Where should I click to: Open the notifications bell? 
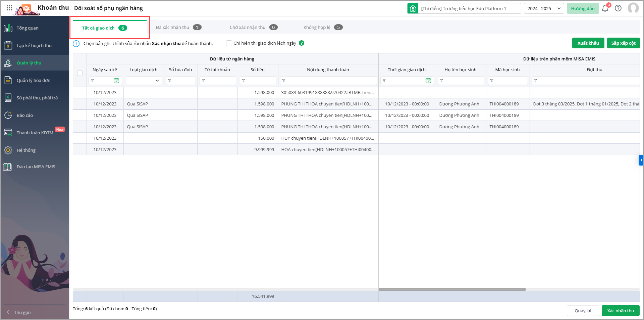point(605,8)
